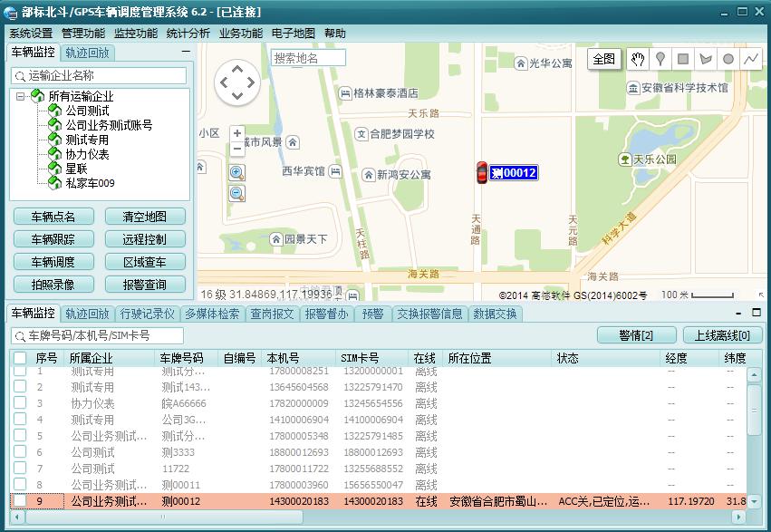This screenshot has height=532, width=771.
Task: Select the pan hand tool on map
Action: coord(638,59)
